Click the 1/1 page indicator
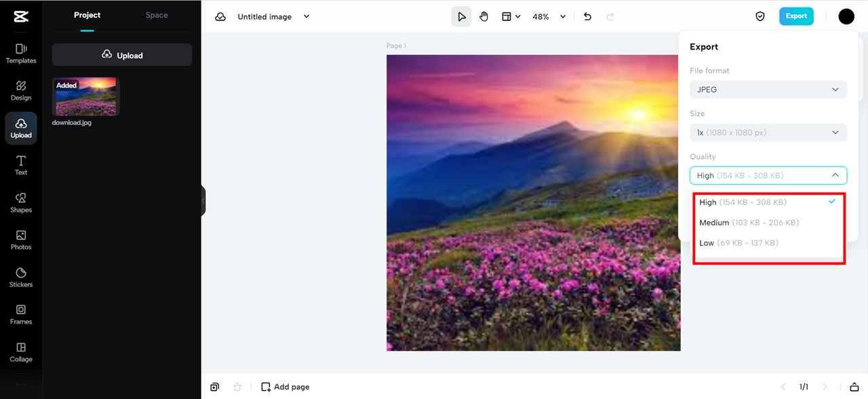The image size is (868, 399). [x=804, y=387]
